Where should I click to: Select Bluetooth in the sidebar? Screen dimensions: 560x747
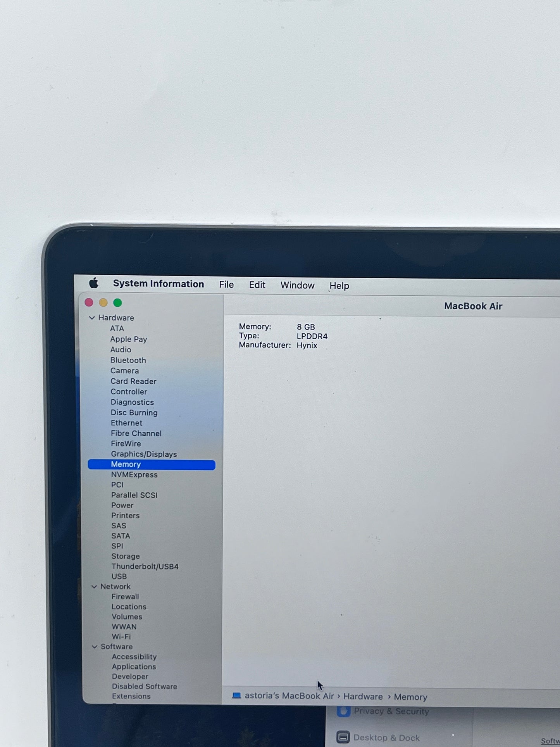click(x=128, y=360)
